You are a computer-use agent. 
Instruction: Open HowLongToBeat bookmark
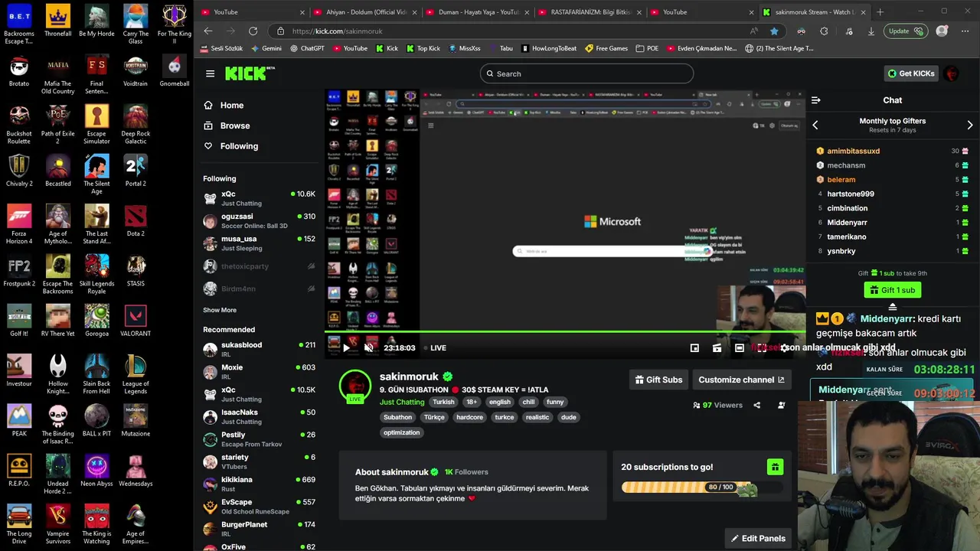point(549,48)
